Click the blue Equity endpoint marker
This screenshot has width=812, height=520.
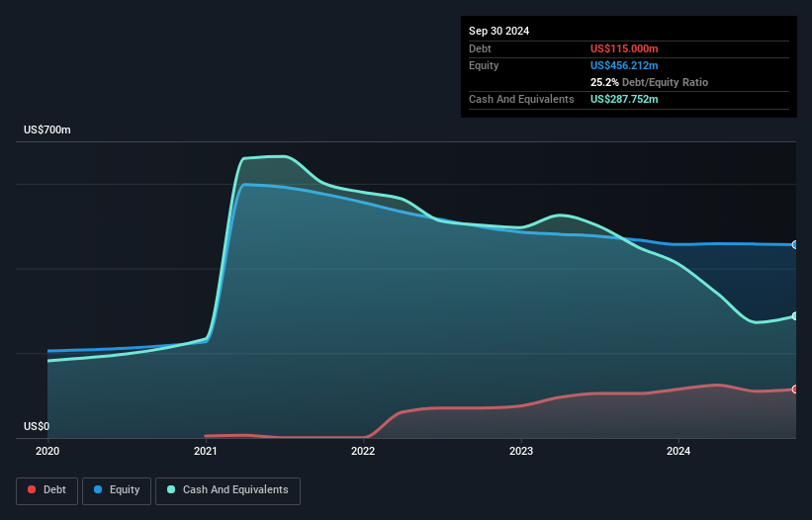(x=795, y=245)
